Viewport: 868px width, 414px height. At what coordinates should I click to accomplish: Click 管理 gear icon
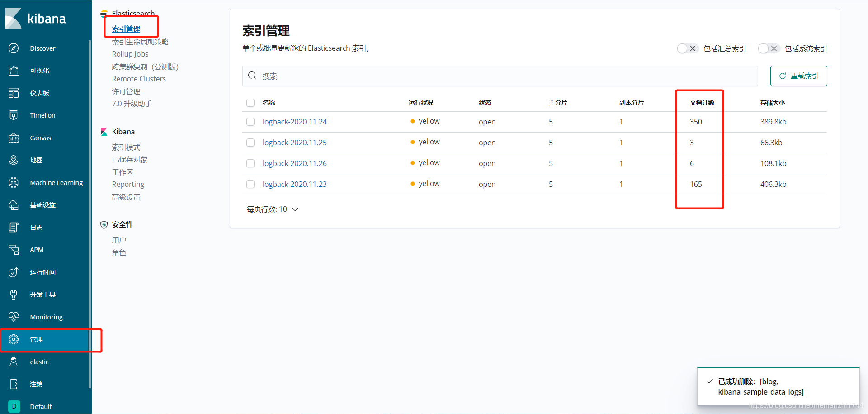14,339
